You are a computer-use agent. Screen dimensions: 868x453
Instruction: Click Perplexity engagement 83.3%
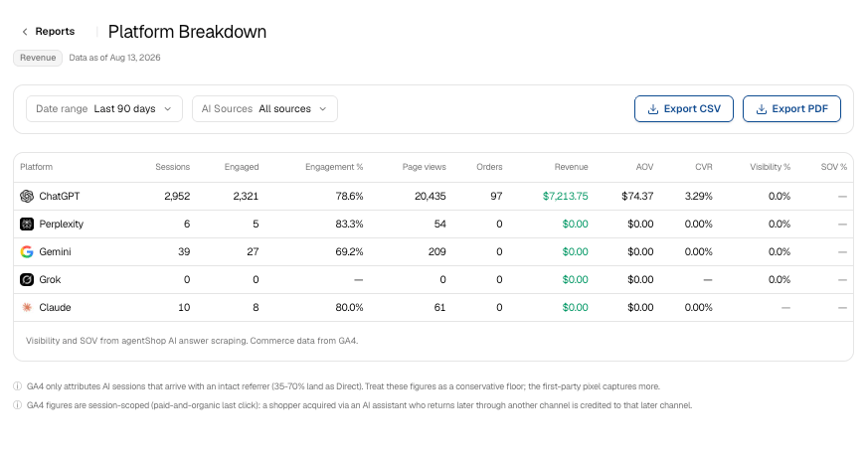click(x=349, y=224)
